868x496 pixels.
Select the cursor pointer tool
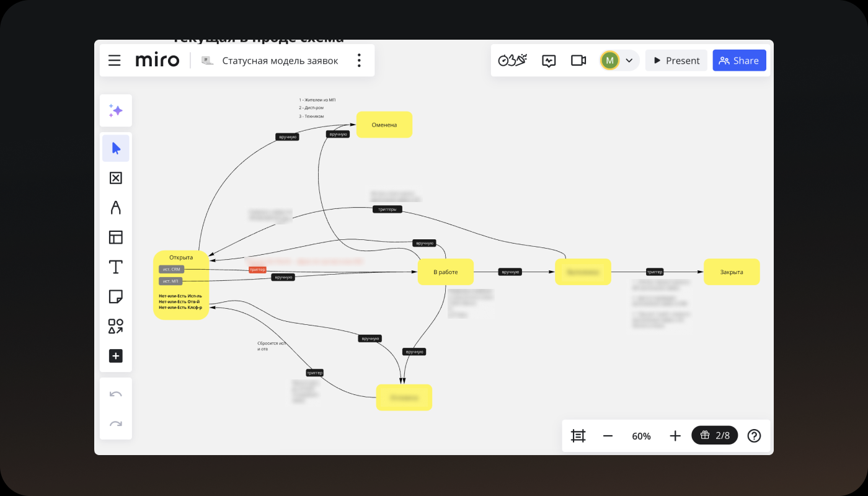click(116, 148)
